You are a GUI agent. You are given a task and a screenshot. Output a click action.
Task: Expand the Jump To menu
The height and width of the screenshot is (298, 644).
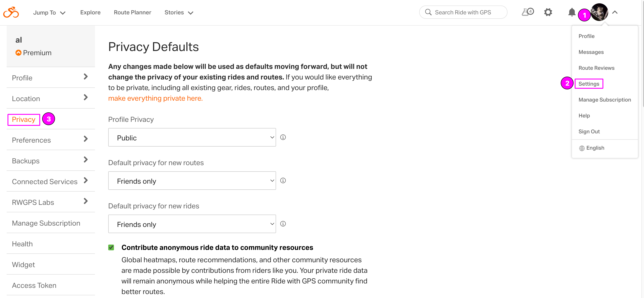coord(49,13)
